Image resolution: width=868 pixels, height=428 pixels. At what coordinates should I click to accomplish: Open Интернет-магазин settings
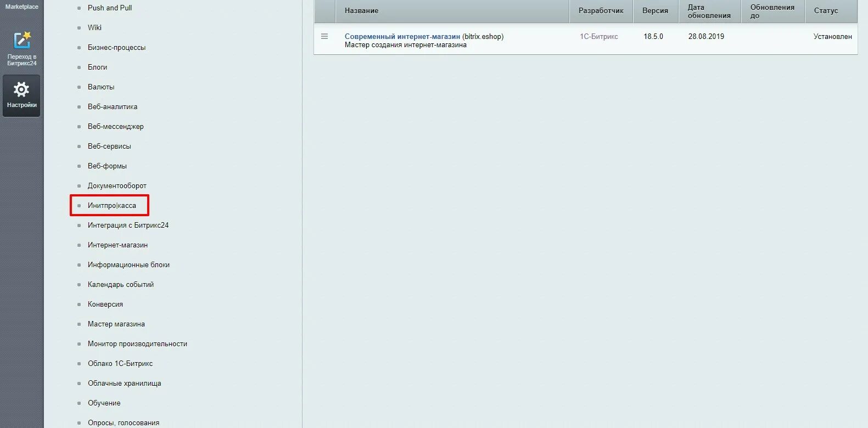[x=117, y=245]
